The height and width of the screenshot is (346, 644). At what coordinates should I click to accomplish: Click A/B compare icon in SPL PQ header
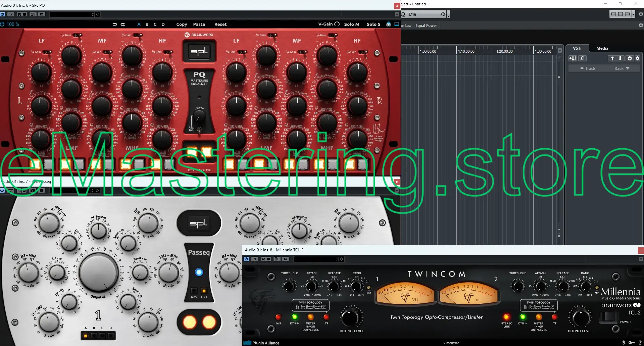[33, 14]
